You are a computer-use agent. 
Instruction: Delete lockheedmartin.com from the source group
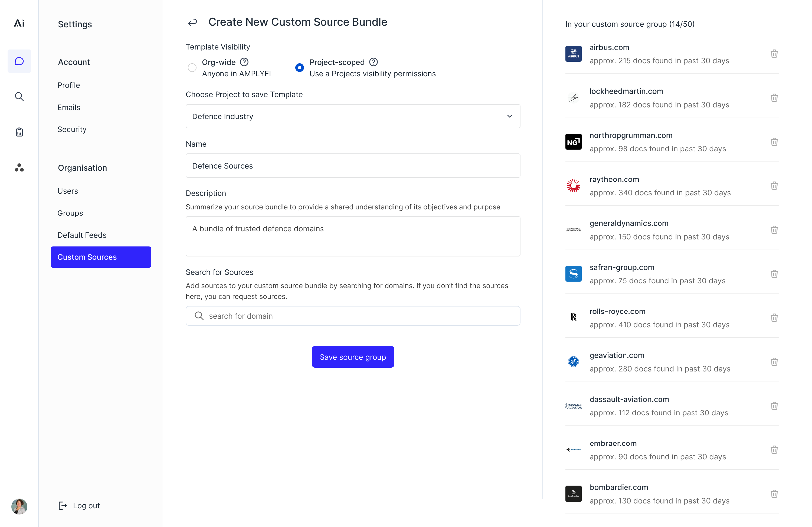click(774, 98)
